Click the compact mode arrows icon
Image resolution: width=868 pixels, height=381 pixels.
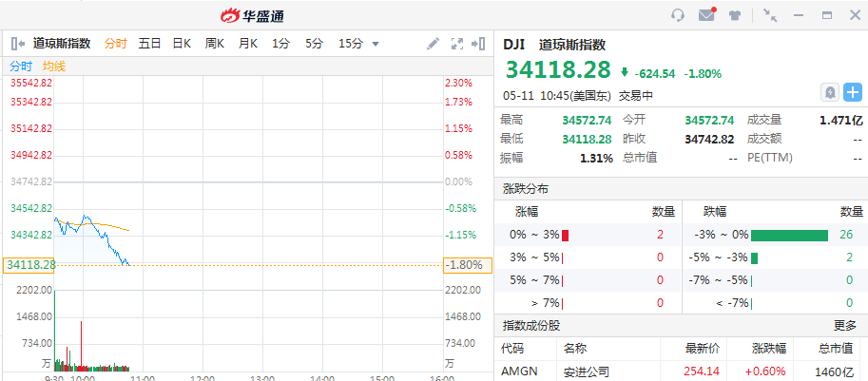770,15
